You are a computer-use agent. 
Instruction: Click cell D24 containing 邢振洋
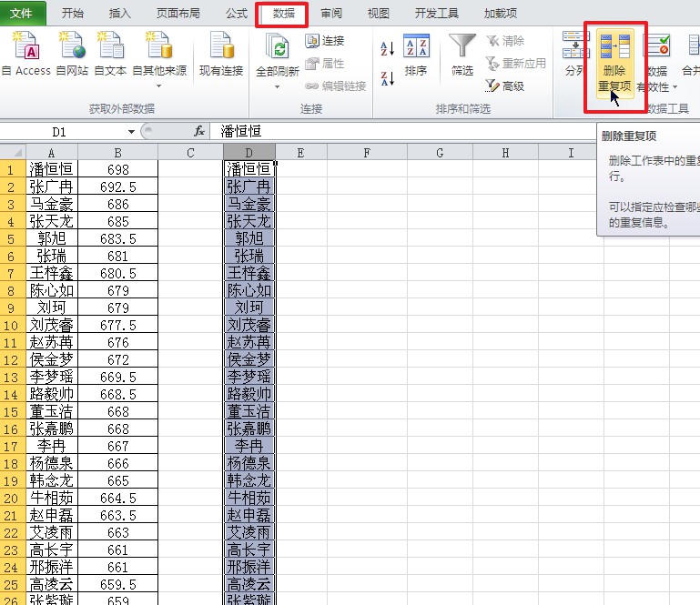click(x=249, y=567)
